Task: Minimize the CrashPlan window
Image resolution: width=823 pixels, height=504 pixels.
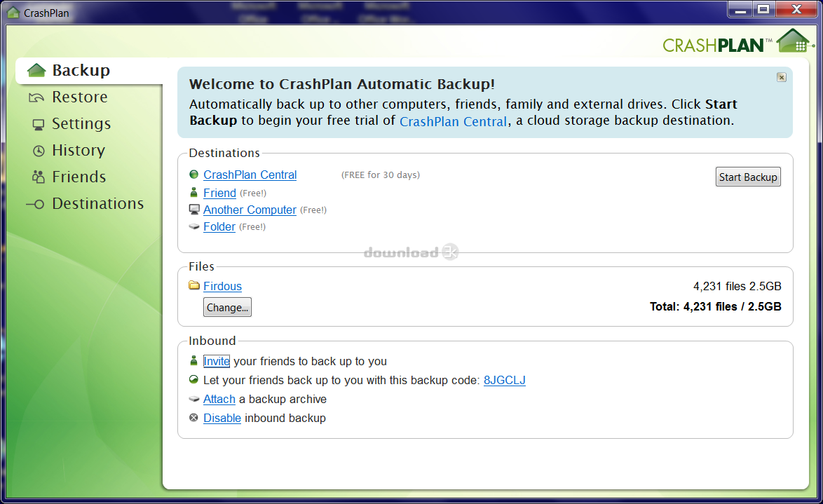Action: (740, 9)
